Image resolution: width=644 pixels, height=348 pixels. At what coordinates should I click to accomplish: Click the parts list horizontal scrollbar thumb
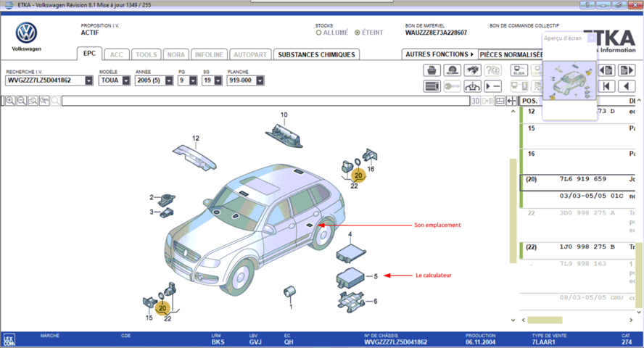(x=545, y=320)
